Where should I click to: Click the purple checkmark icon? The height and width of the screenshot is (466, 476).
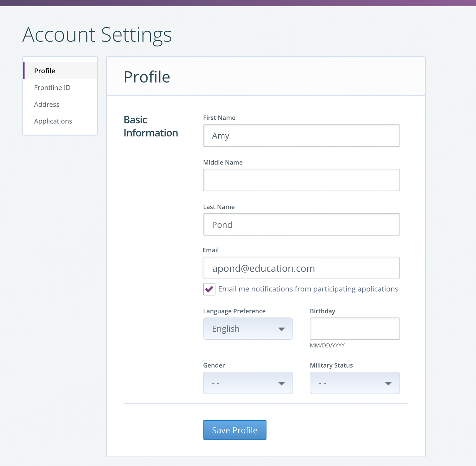pos(209,289)
